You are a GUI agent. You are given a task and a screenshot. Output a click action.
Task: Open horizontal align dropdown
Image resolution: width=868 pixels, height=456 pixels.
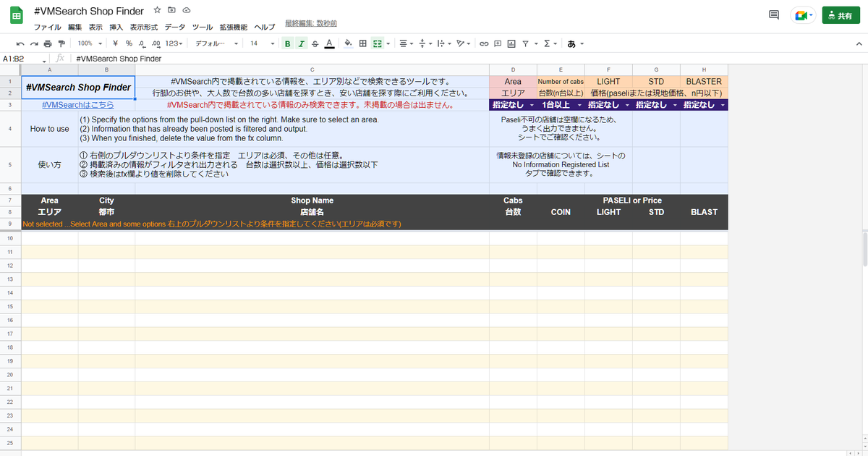405,43
